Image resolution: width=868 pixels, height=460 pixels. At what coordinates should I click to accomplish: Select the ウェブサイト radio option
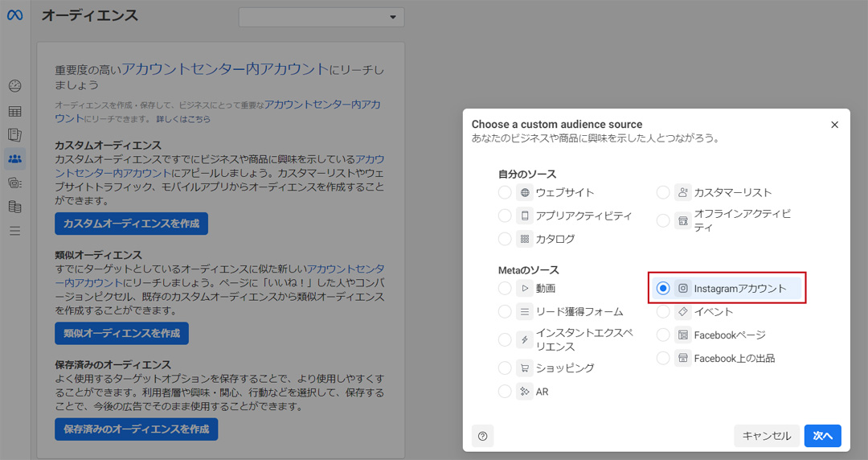click(505, 192)
